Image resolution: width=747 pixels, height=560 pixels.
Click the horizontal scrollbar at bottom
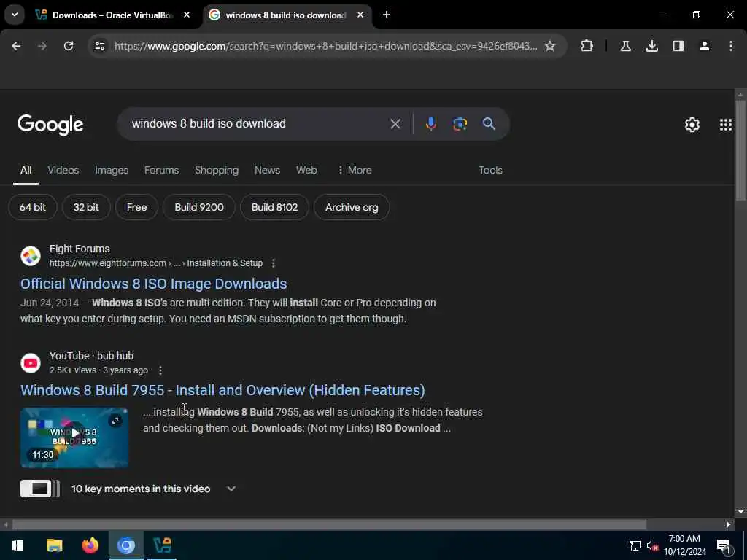(x=329, y=525)
